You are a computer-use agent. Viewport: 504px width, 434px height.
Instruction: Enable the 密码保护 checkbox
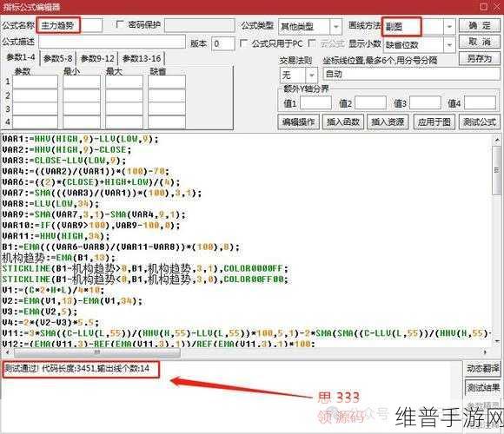pos(120,24)
